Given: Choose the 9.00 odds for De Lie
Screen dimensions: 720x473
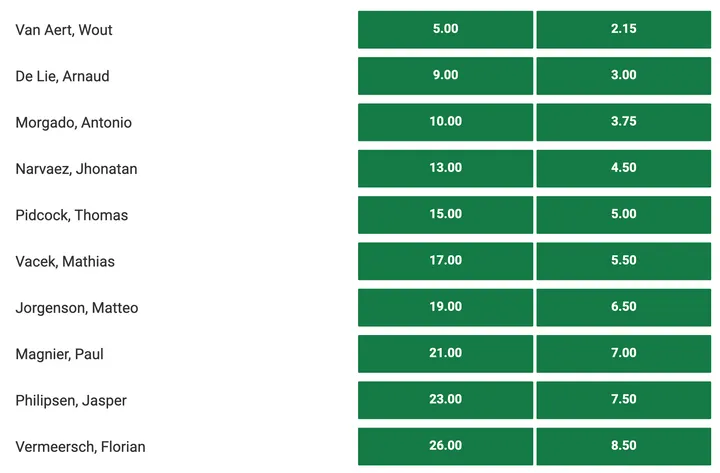Looking at the screenshot, I should point(445,76).
